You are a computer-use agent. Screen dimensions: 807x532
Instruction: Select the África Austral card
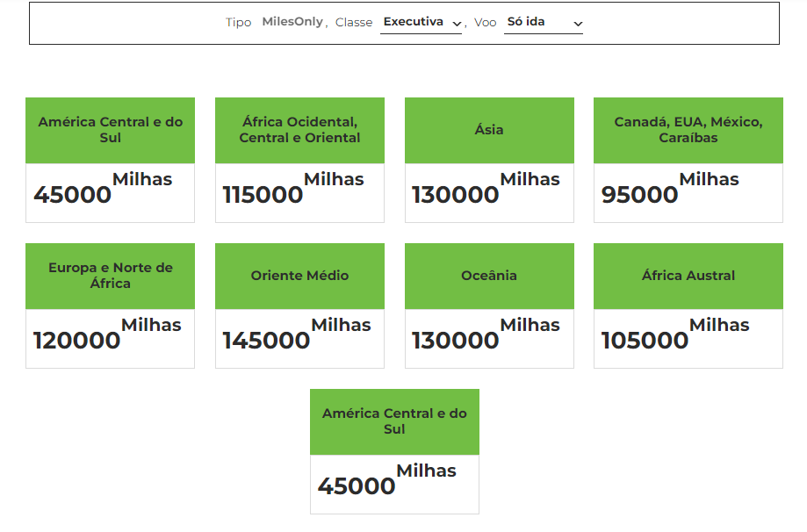[688, 276]
